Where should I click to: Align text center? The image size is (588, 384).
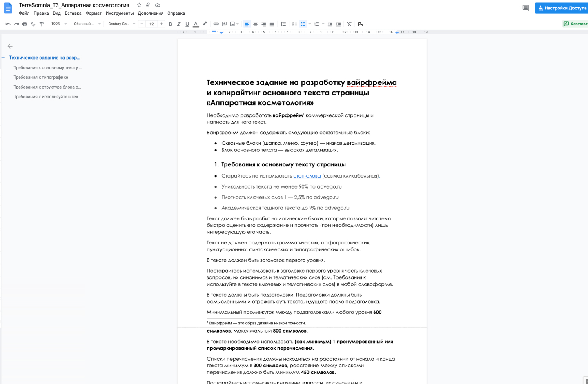tap(255, 24)
